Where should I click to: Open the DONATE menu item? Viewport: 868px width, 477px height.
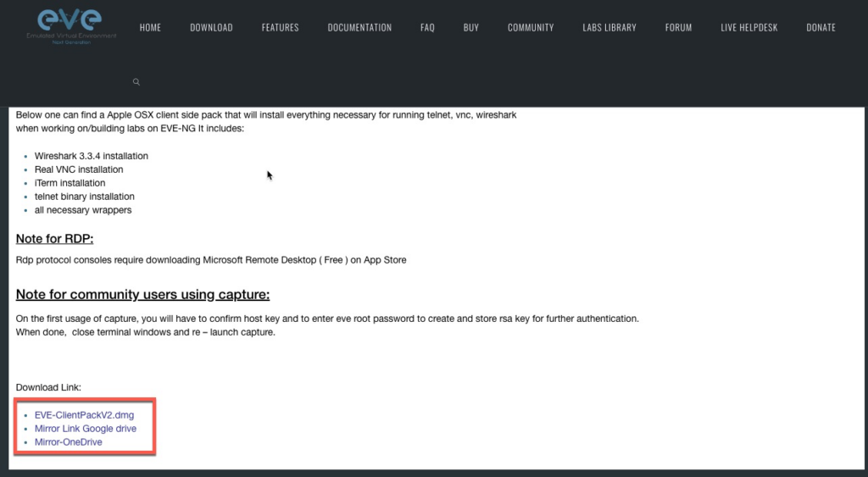pyautogui.click(x=821, y=27)
